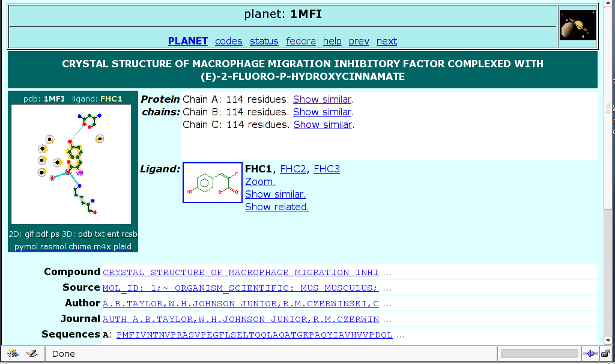Click the Saturn planet logo image
615x364 pixels.
click(577, 26)
